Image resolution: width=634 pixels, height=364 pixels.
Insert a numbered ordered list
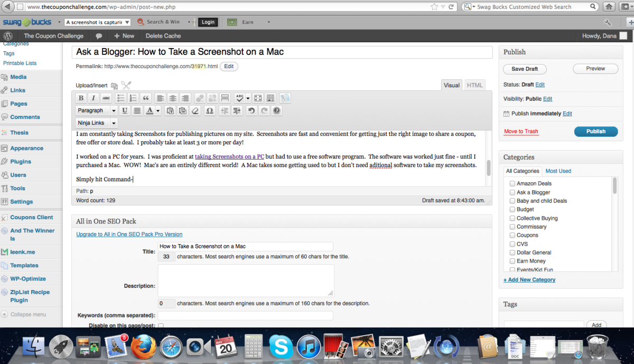[x=133, y=98]
